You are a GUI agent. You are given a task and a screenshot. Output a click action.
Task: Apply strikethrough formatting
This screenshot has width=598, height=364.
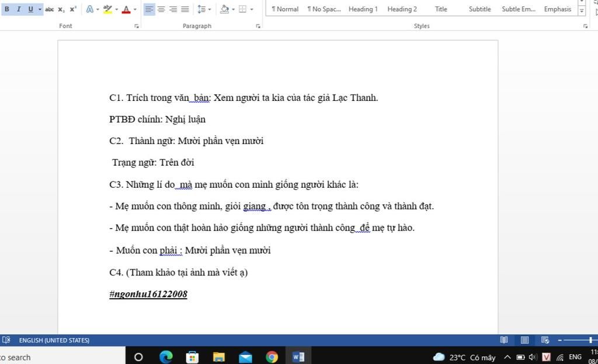49,9
